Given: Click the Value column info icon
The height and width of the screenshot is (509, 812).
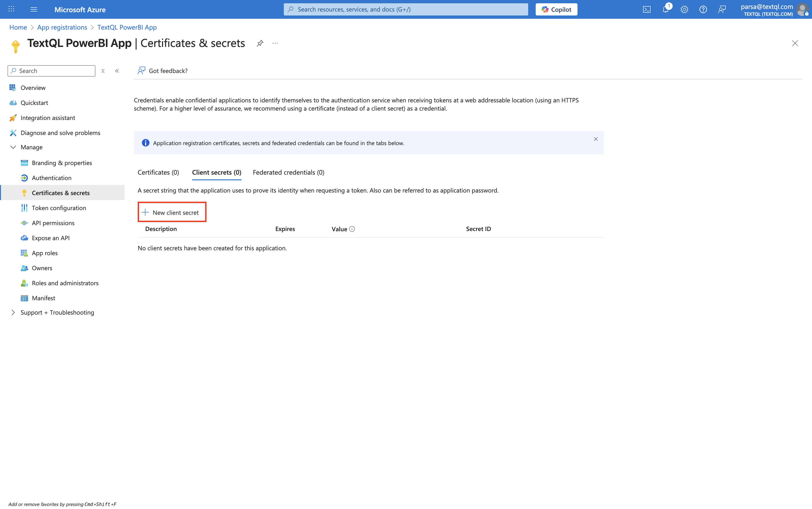Looking at the screenshot, I should [352, 229].
